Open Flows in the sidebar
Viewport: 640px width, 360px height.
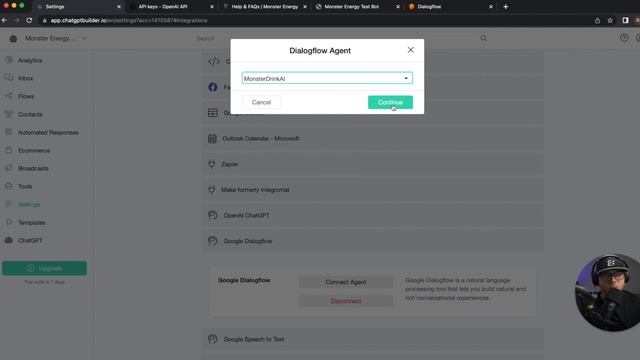(x=26, y=96)
